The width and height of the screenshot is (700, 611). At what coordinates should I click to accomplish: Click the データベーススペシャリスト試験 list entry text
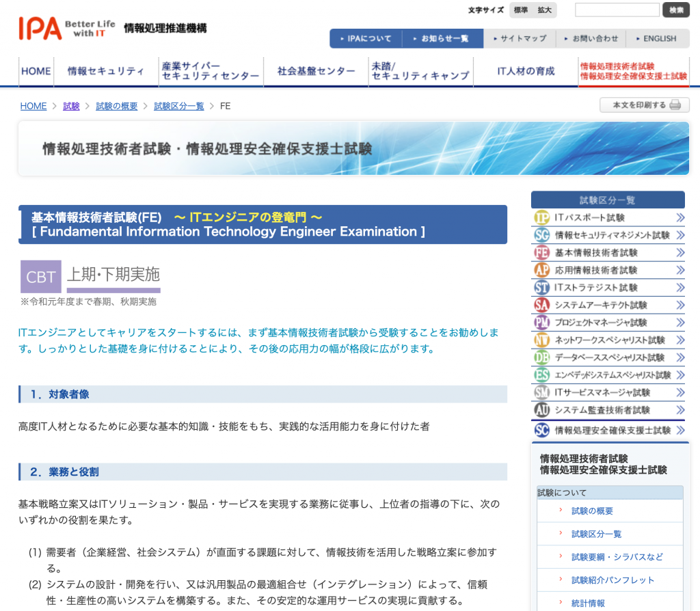click(x=609, y=357)
